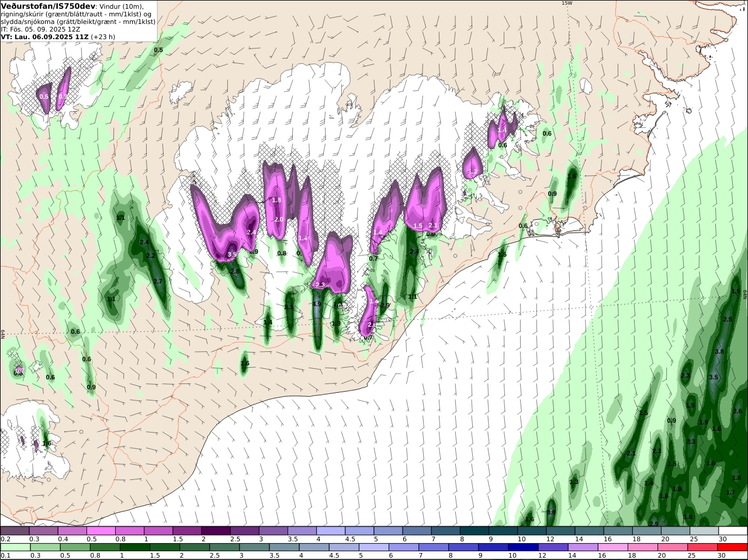Select dark purple snow swatch starting at 2
748x560 pixels.
click(x=216, y=531)
